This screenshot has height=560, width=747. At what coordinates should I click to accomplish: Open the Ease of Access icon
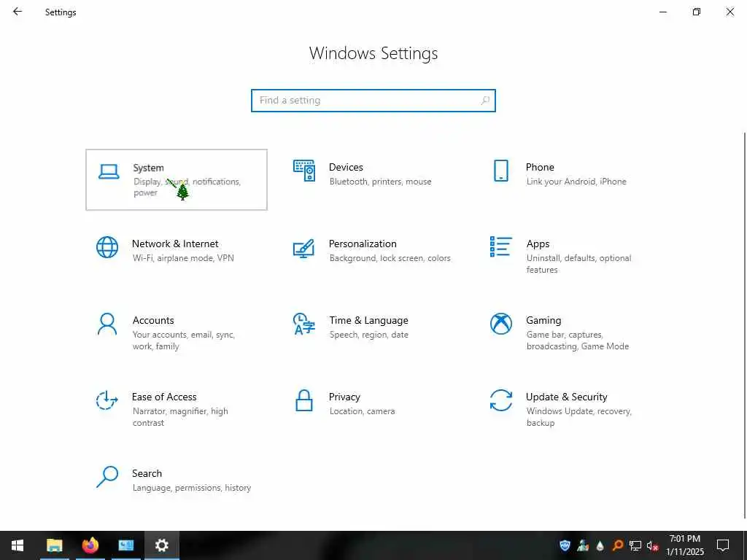pos(107,400)
